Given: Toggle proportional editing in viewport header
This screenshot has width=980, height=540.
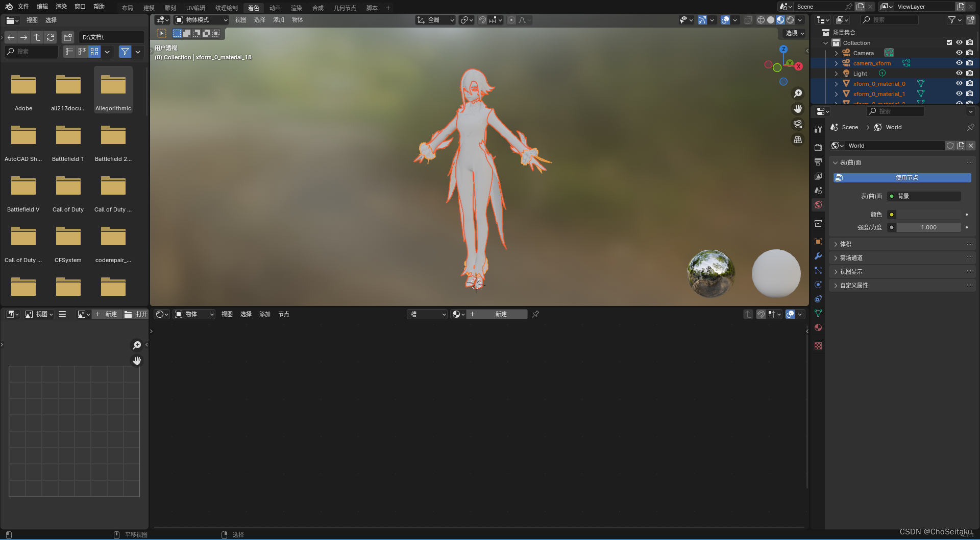Looking at the screenshot, I should [x=511, y=20].
